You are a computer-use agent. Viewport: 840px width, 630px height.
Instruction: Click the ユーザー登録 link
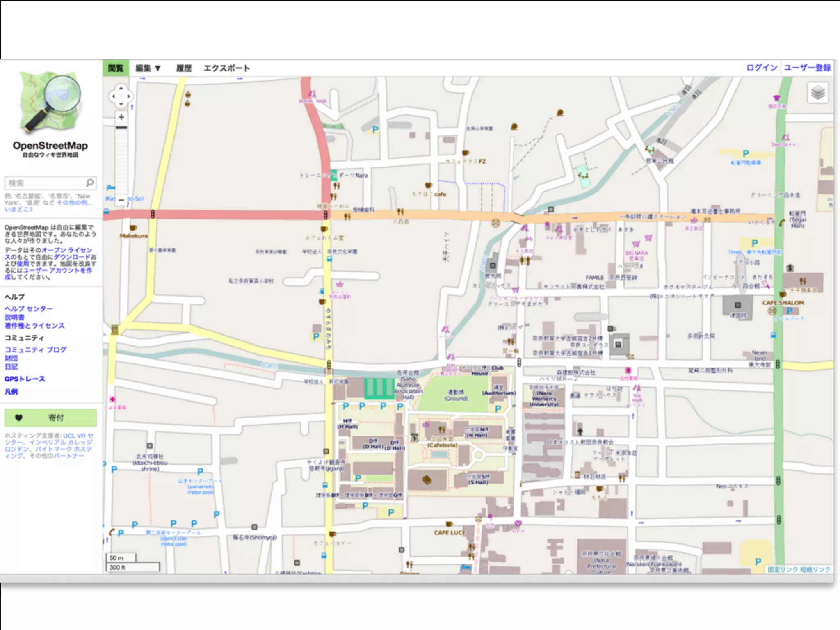[x=807, y=68]
